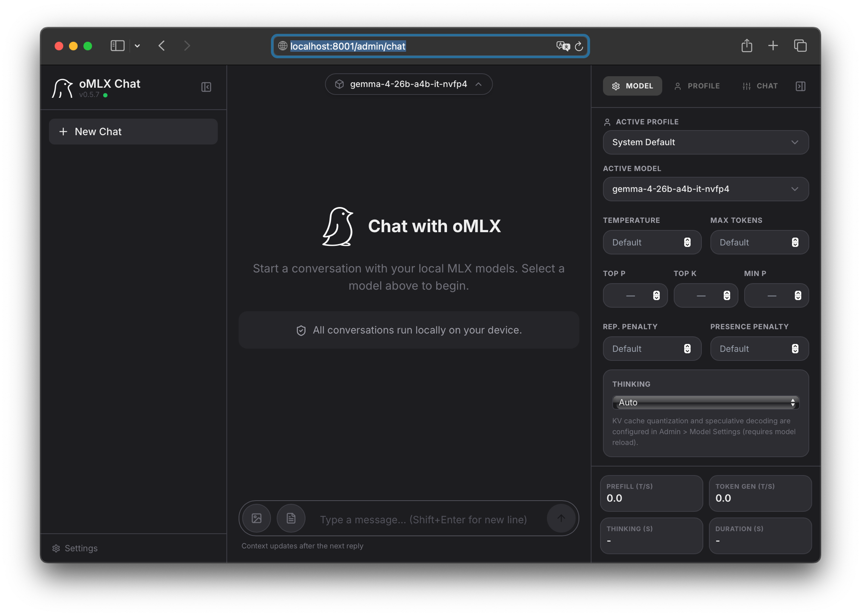The image size is (861, 616).
Task: Share the current page
Action: pyautogui.click(x=747, y=45)
